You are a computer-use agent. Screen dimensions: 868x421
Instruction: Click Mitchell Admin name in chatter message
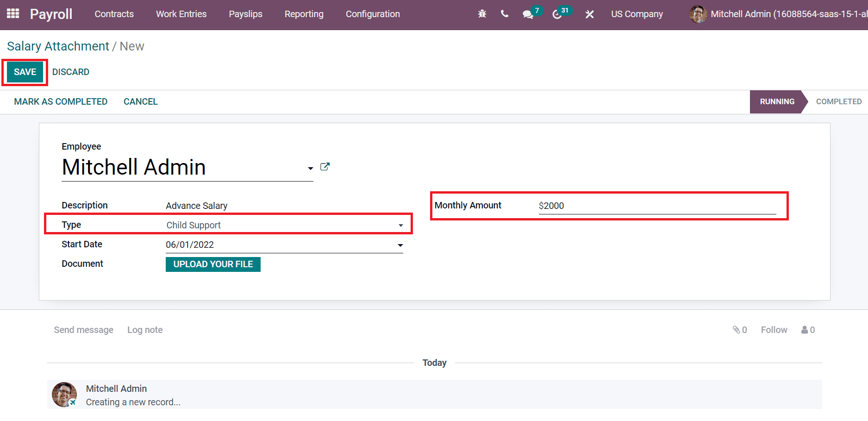116,389
